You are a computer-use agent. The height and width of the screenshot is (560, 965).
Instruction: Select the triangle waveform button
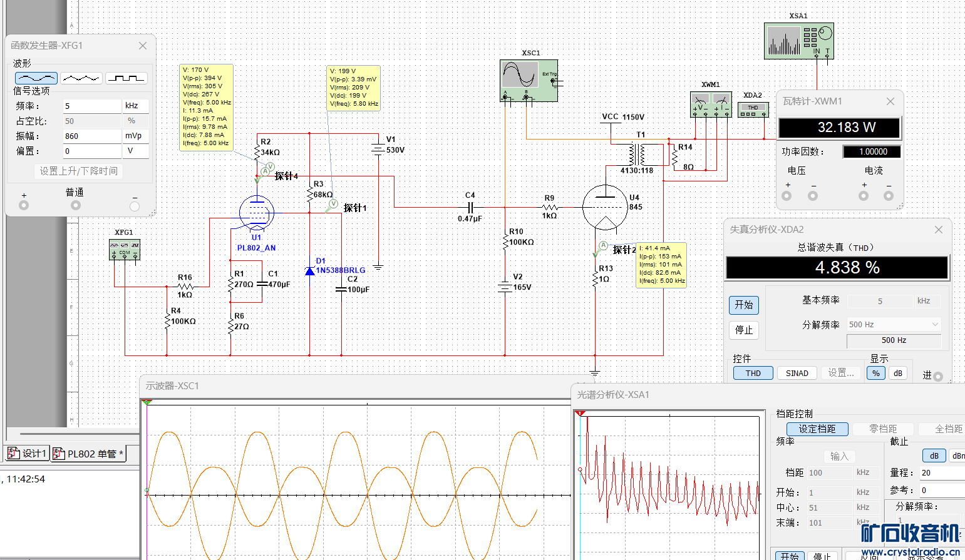pyautogui.click(x=81, y=78)
